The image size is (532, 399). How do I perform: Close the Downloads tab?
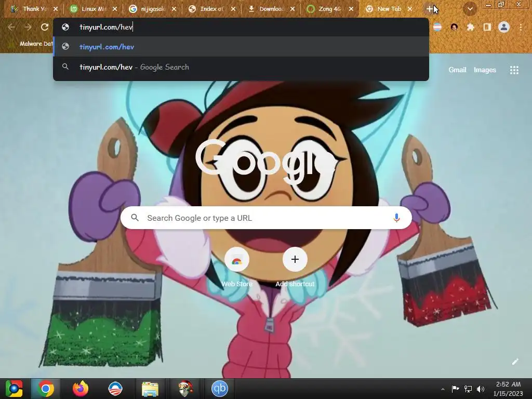coord(292,9)
